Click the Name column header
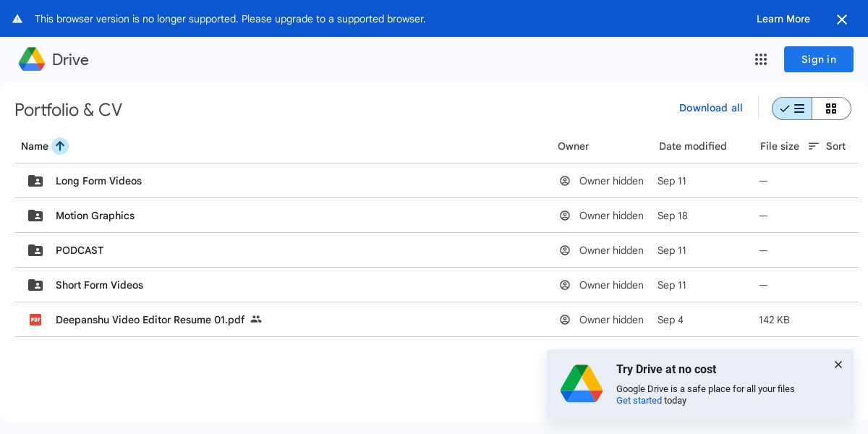 [35, 146]
